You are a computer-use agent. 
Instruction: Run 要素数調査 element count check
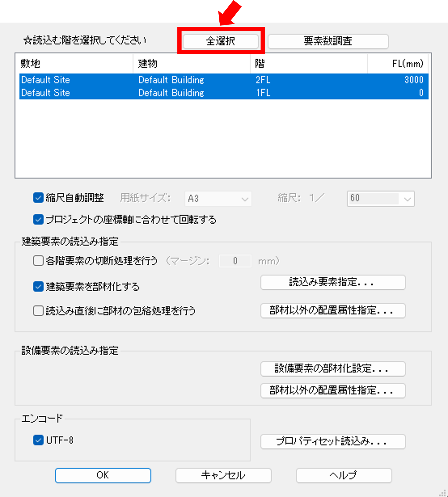coord(328,41)
